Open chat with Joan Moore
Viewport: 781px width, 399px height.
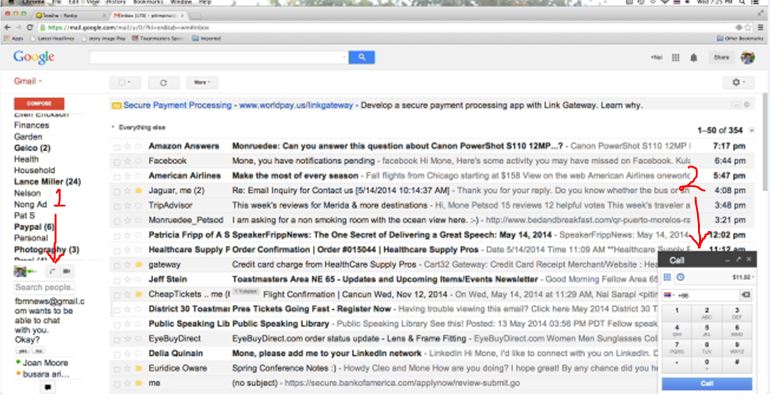(x=45, y=363)
